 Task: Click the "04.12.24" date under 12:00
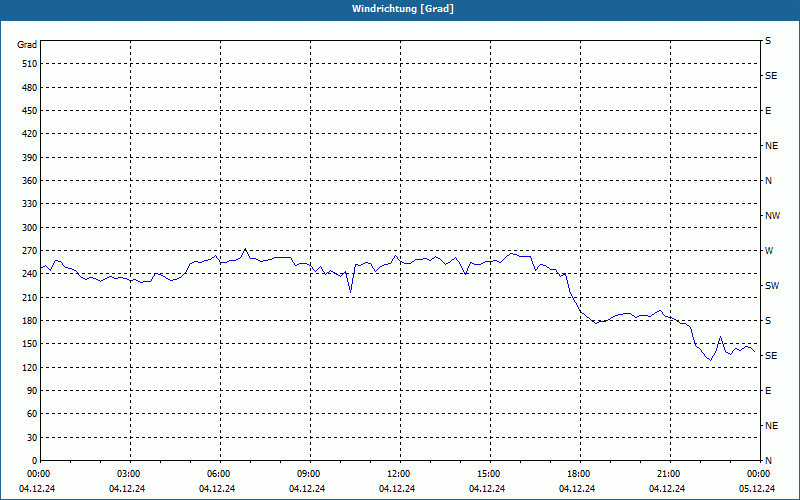(397, 489)
